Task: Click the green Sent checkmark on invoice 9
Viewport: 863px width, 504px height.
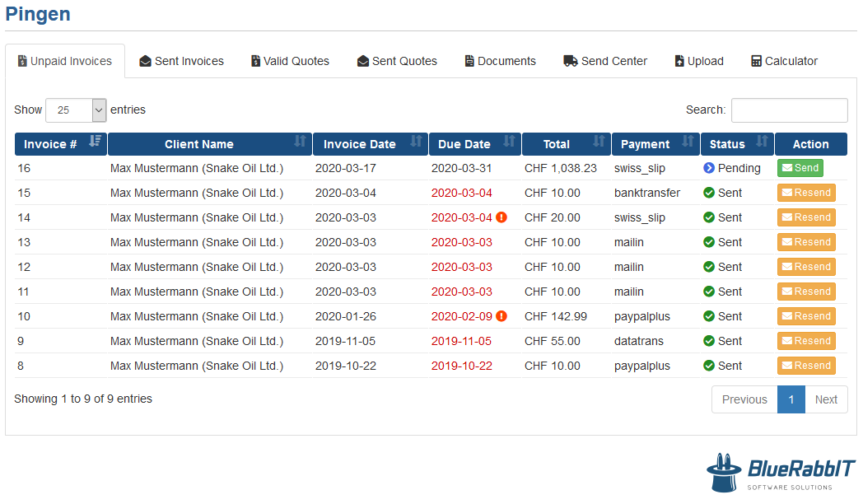Action: [x=709, y=340]
